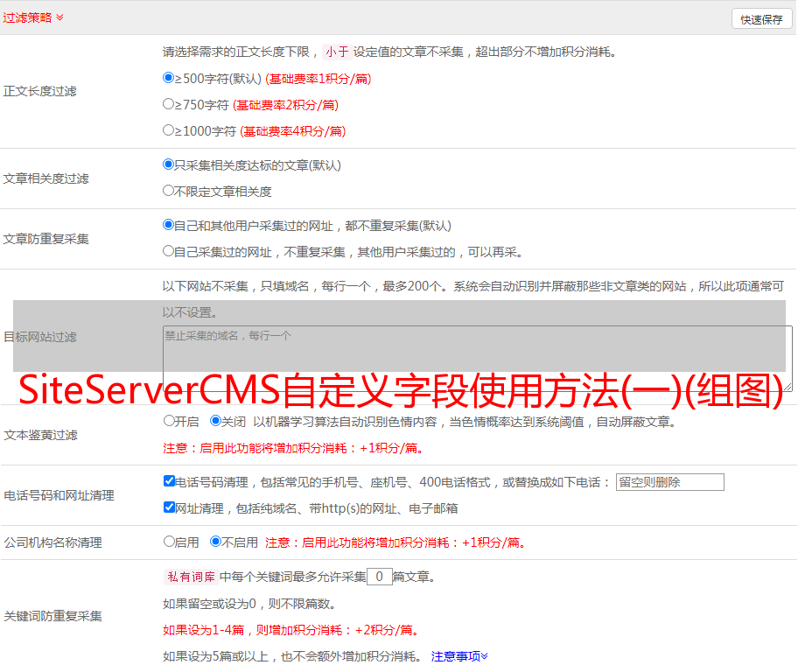Collapse the 过滤策略 section header
Viewport: 798px width, 672px height.
pyautogui.click(x=33, y=17)
